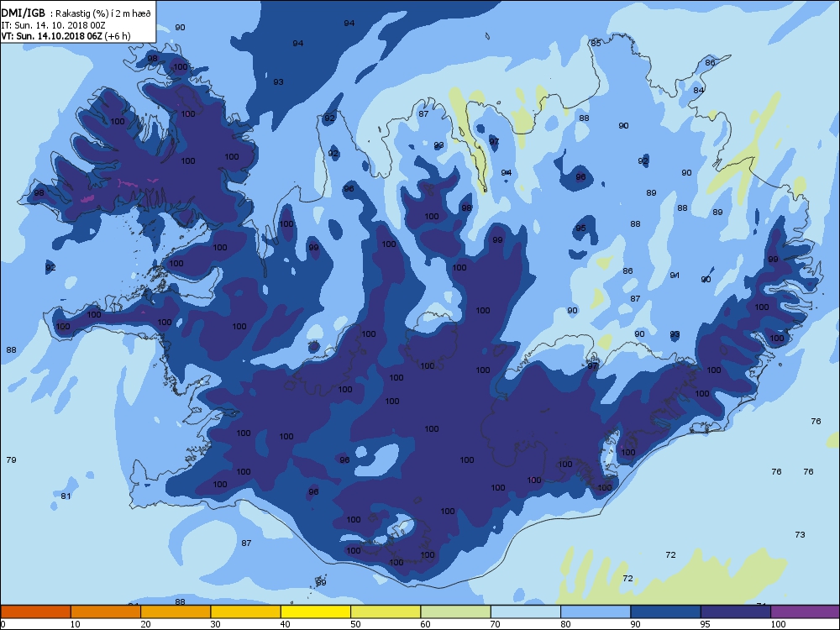Select the map value '79' over the sea
Image resolution: width=840 pixels, height=630 pixels.
[11, 459]
